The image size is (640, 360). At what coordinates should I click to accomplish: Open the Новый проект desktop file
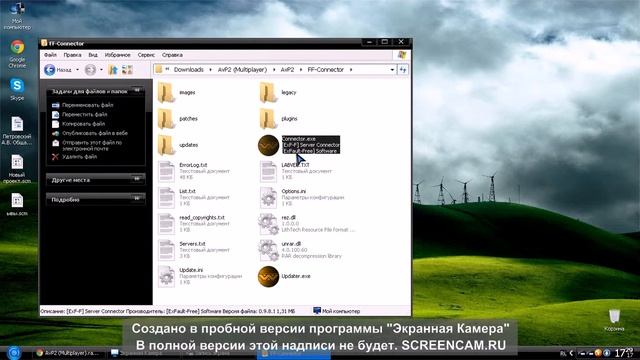(x=17, y=169)
